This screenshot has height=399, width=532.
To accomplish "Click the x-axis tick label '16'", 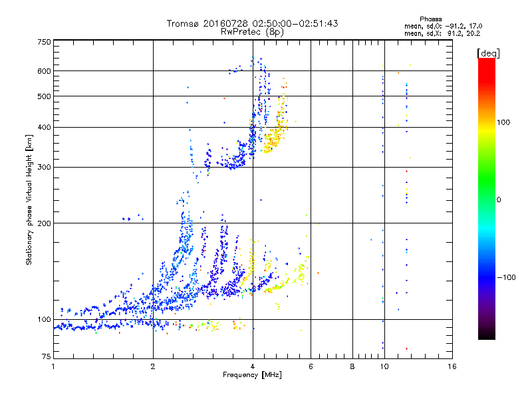I will (x=452, y=366).
